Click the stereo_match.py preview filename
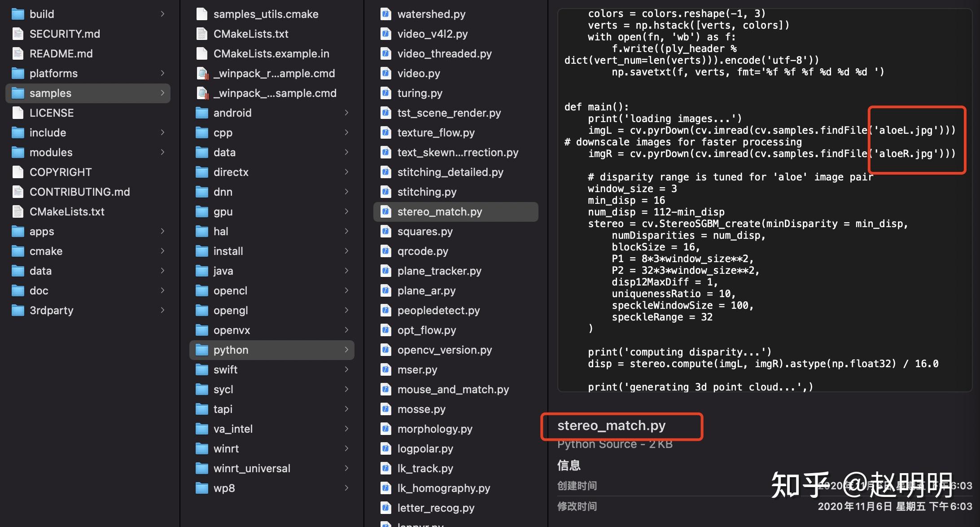 pyautogui.click(x=611, y=426)
